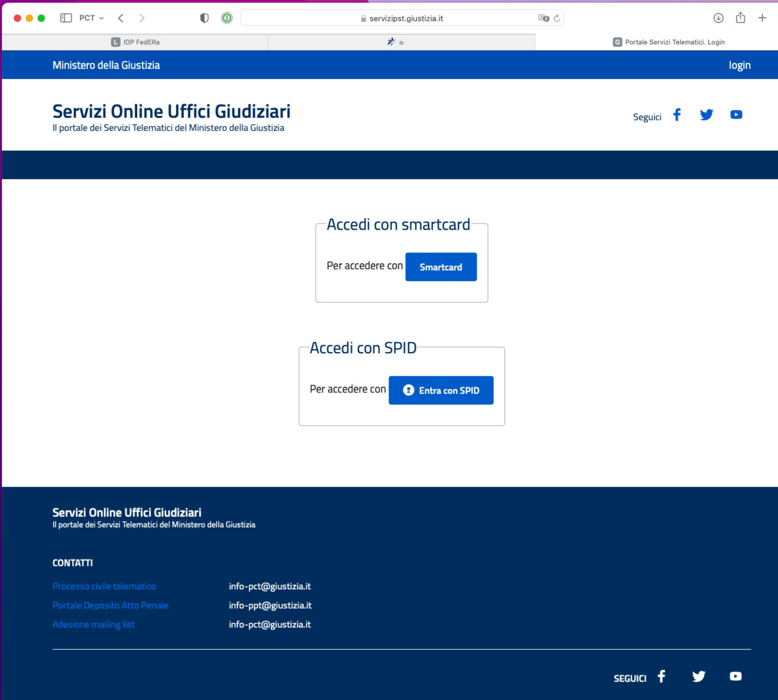The width and height of the screenshot is (778, 700).
Task: Focus the servizipst.giustizia.it address bar
Action: click(402, 18)
